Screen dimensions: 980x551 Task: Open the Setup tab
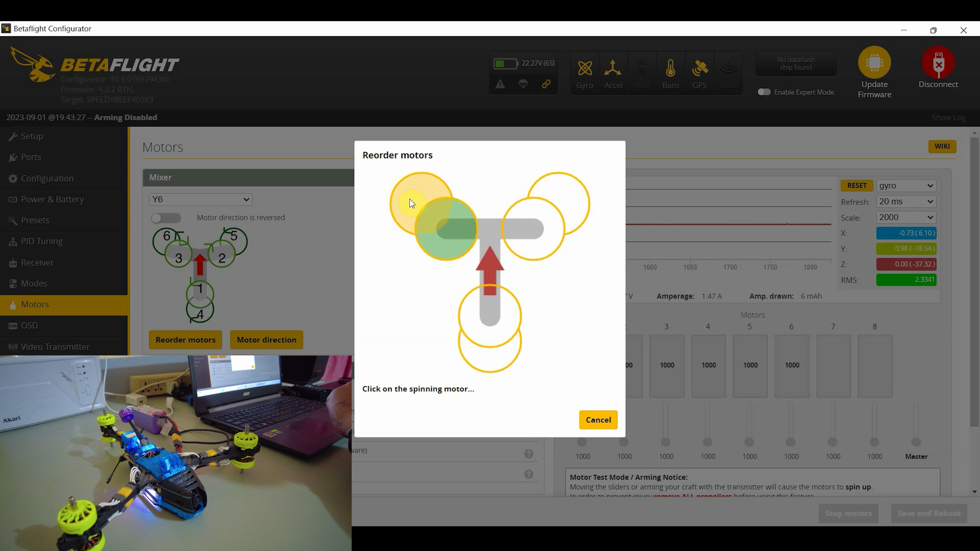click(x=64, y=136)
